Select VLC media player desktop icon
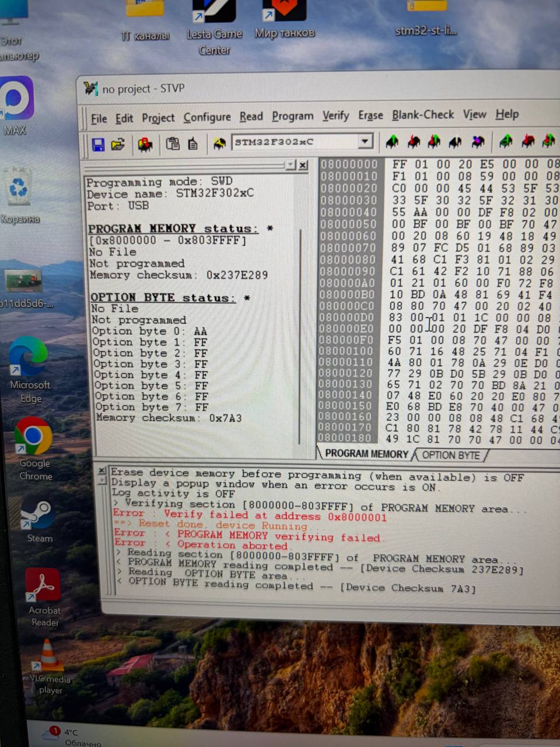Screen dimensions: 560x747 click(49, 656)
